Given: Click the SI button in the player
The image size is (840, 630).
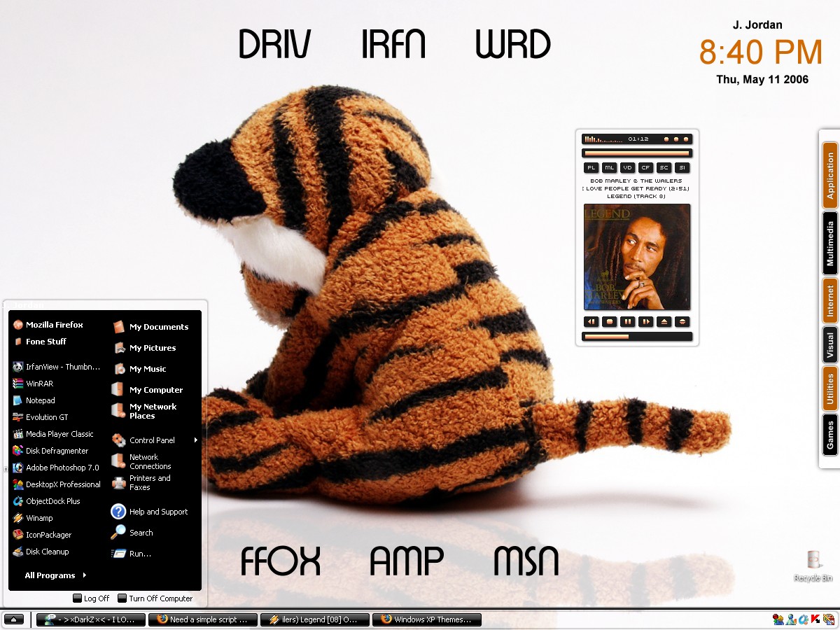Looking at the screenshot, I should point(682,168).
